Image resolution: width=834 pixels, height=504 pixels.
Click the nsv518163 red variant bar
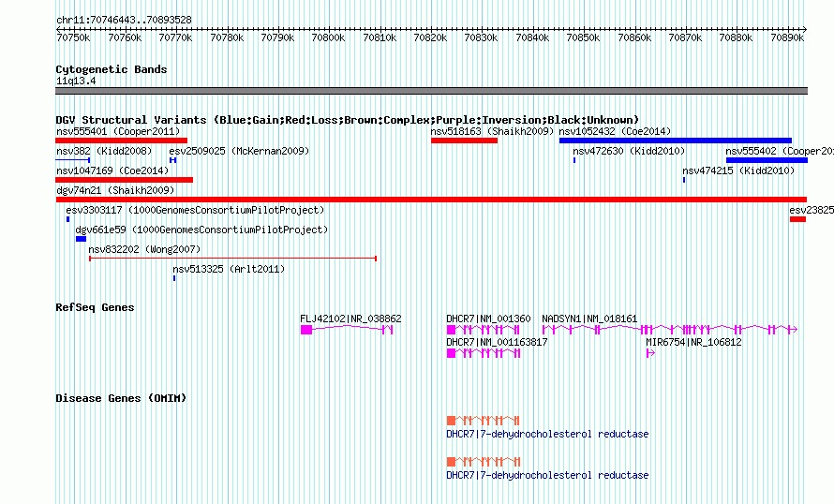[x=465, y=141]
